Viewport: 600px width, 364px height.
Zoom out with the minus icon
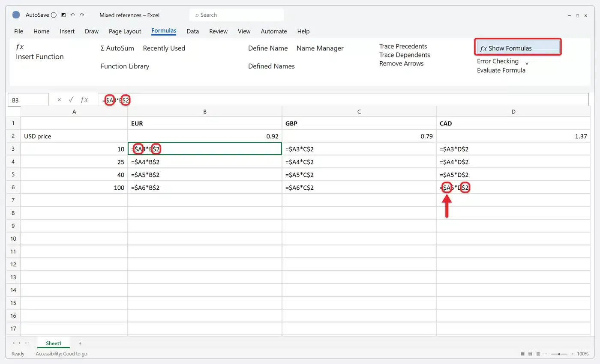tap(546, 354)
